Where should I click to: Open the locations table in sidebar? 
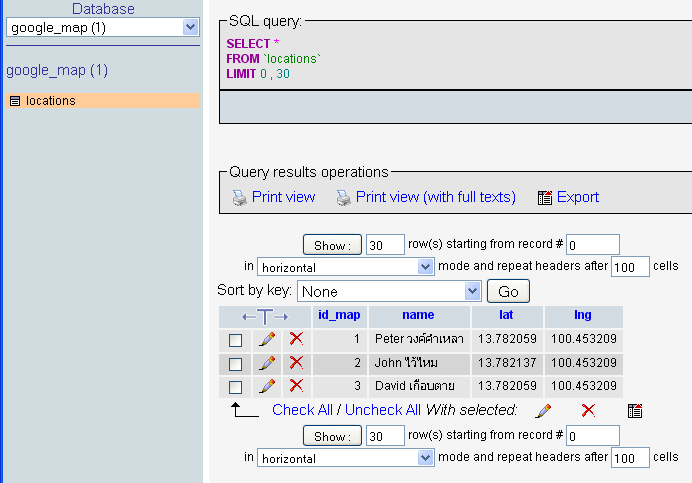(51, 101)
